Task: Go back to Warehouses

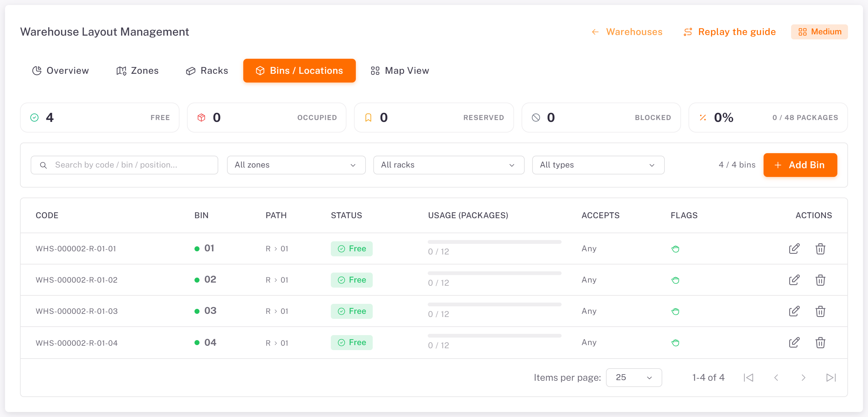Action: tap(627, 32)
